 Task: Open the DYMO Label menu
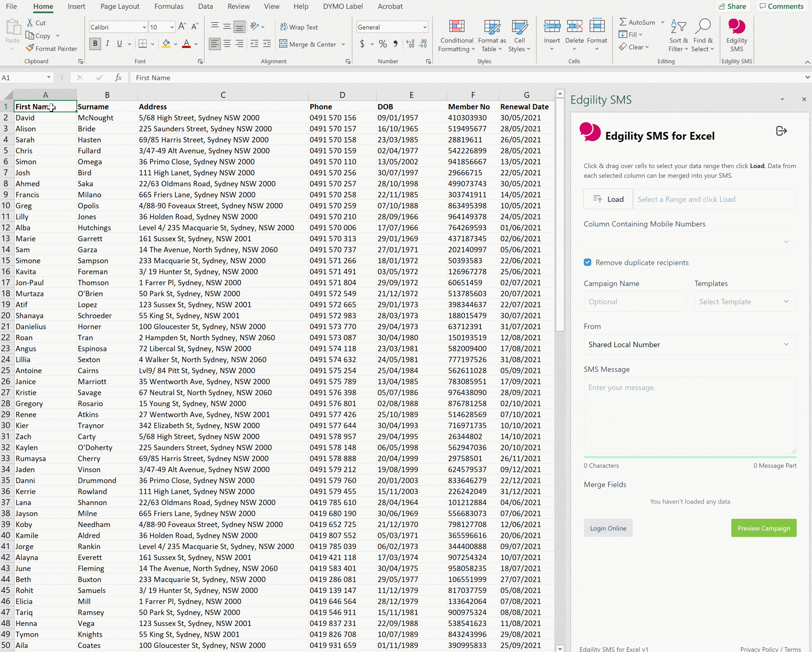click(x=342, y=6)
